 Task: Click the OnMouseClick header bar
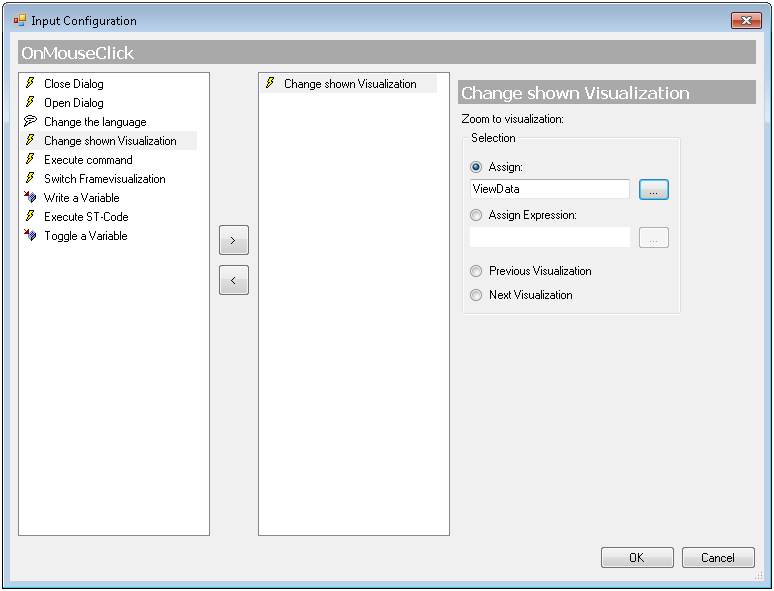(387, 52)
